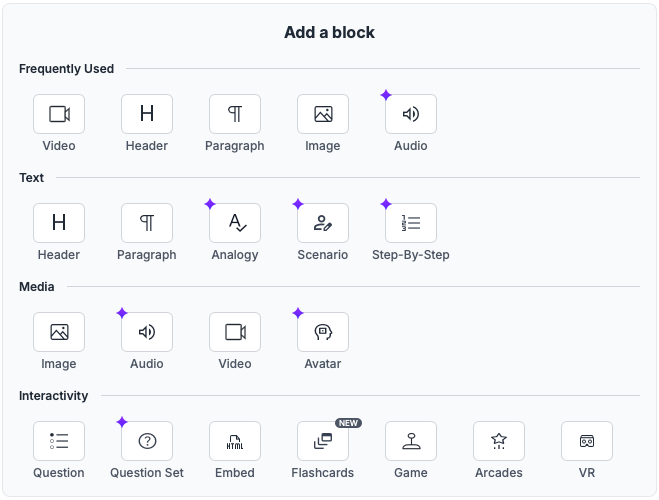Insert Header block in the Text section
This screenshot has width=659, height=500.
point(59,223)
